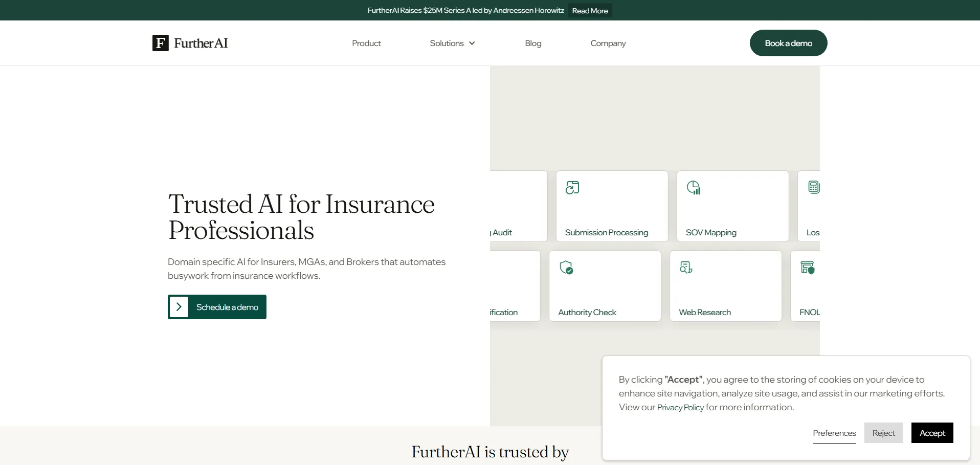Click the Submission Processing card icon
This screenshot has width=980, height=465.
572,188
